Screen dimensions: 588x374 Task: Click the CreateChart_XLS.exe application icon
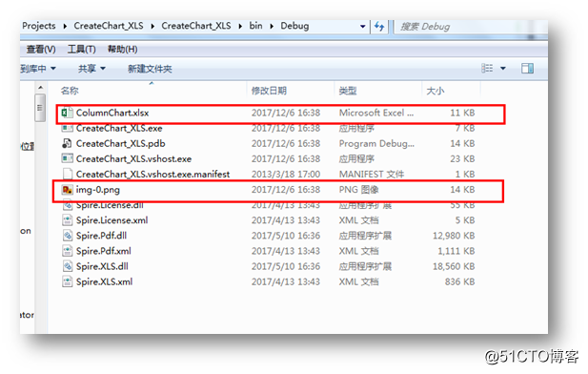(x=67, y=129)
